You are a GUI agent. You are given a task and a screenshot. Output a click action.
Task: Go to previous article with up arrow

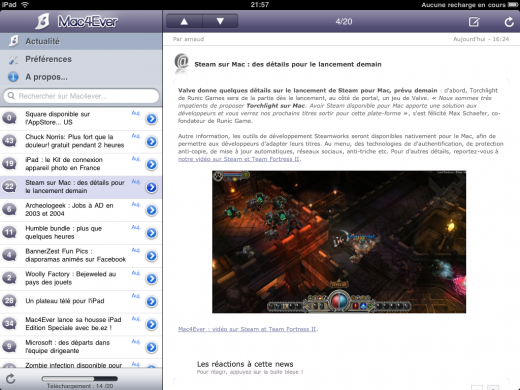pos(184,22)
